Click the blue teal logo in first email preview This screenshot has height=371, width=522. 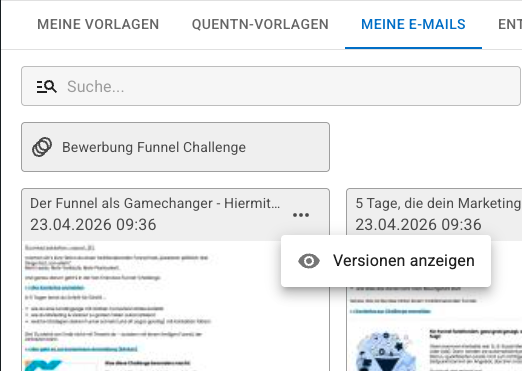(43, 365)
